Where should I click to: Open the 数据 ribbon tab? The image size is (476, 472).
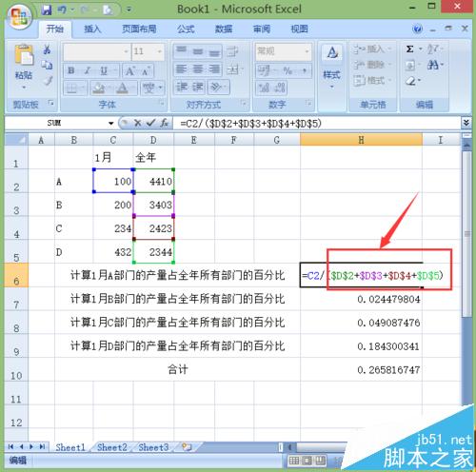tap(224, 29)
